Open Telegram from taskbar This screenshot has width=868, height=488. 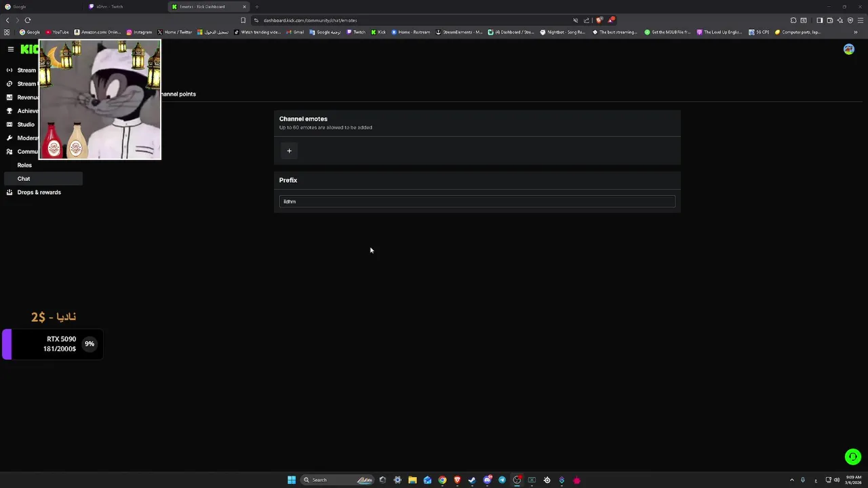(502, 480)
